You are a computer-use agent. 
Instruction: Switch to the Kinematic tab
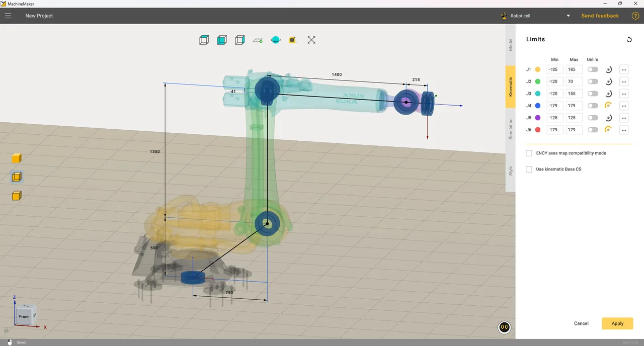pos(510,86)
